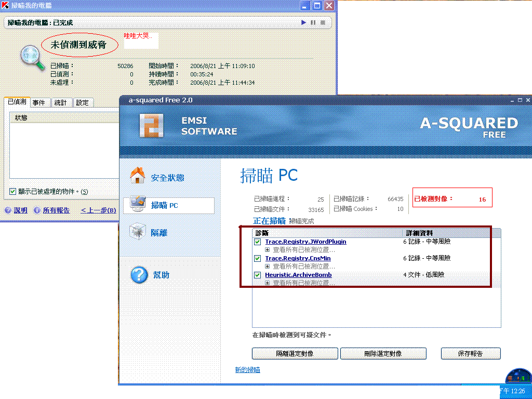
Task: Expand detected locations under Heuristic.ArchiveBomb
Action: click(268, 283)
